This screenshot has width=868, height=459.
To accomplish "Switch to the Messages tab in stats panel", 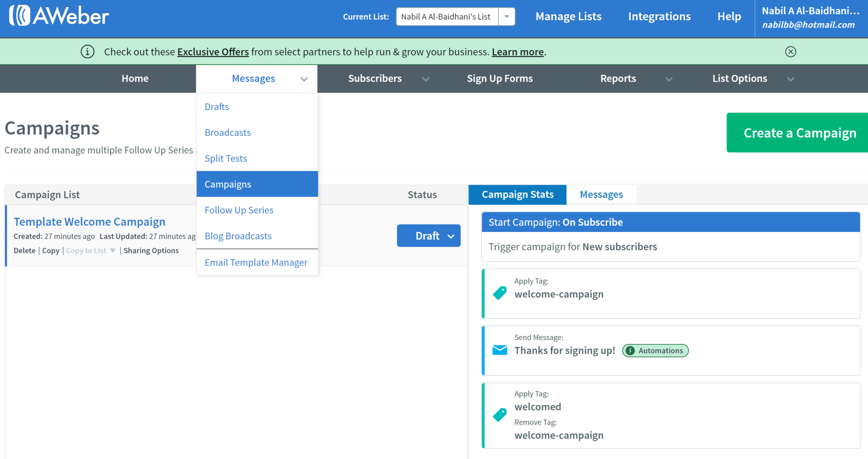I will coord(601,195).
